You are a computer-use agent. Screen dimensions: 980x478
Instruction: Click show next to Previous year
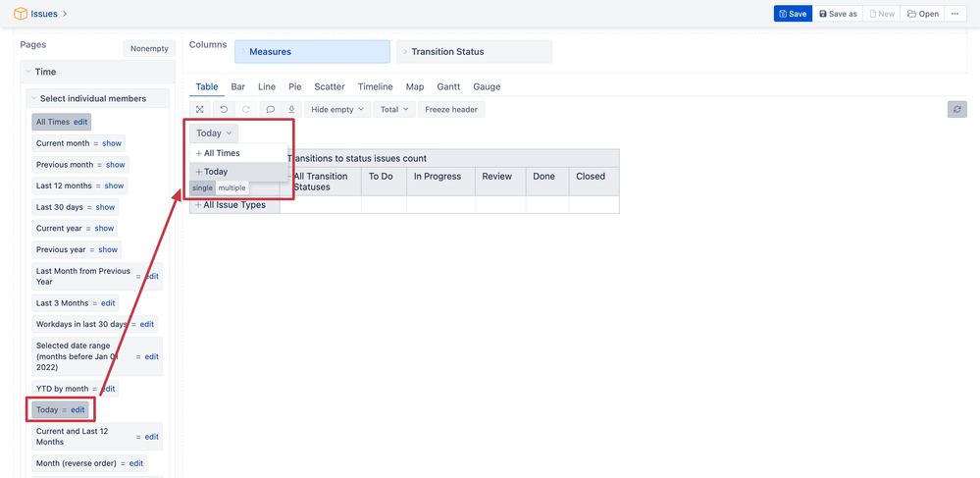[x=108, y=249]
